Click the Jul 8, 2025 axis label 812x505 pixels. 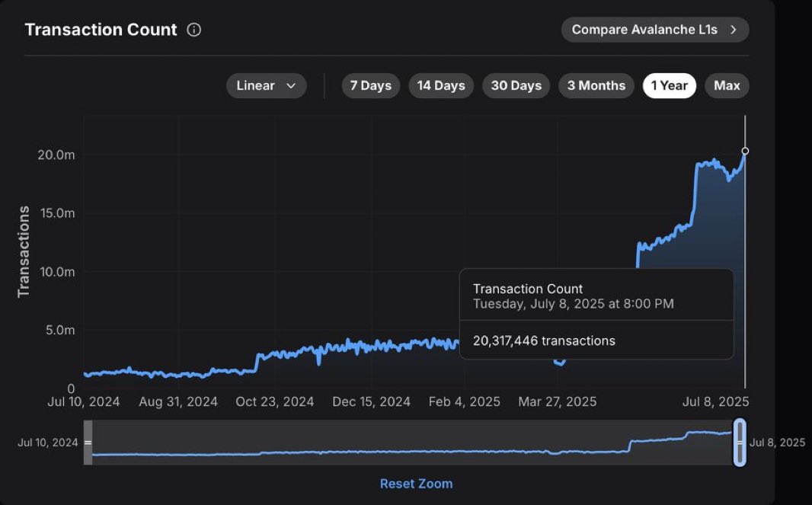tap(714, 401)
